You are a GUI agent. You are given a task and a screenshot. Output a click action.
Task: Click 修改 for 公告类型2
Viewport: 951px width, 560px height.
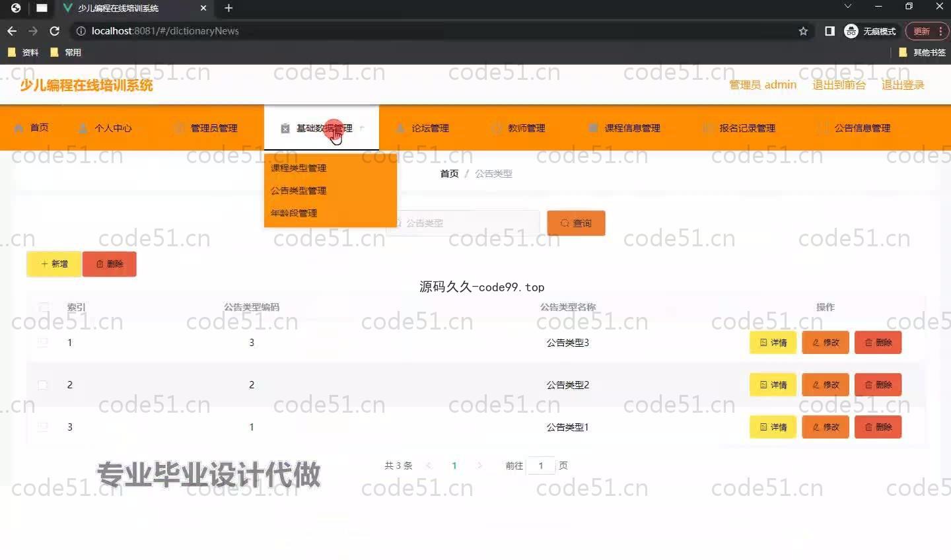pyautogui.click(x=826, y=384)
